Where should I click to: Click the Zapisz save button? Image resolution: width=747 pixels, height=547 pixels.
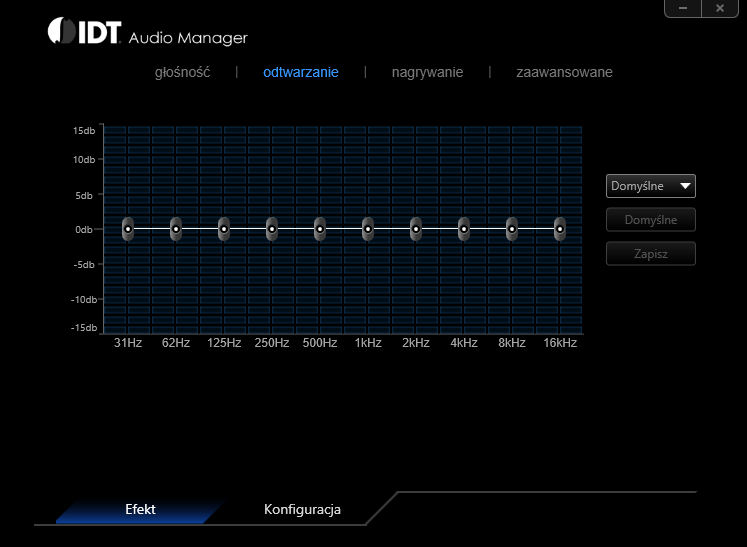[x=650, y=253]
